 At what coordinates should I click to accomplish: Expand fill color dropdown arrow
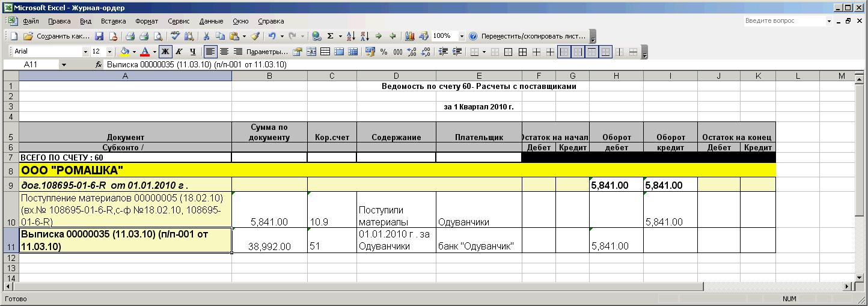134,52
